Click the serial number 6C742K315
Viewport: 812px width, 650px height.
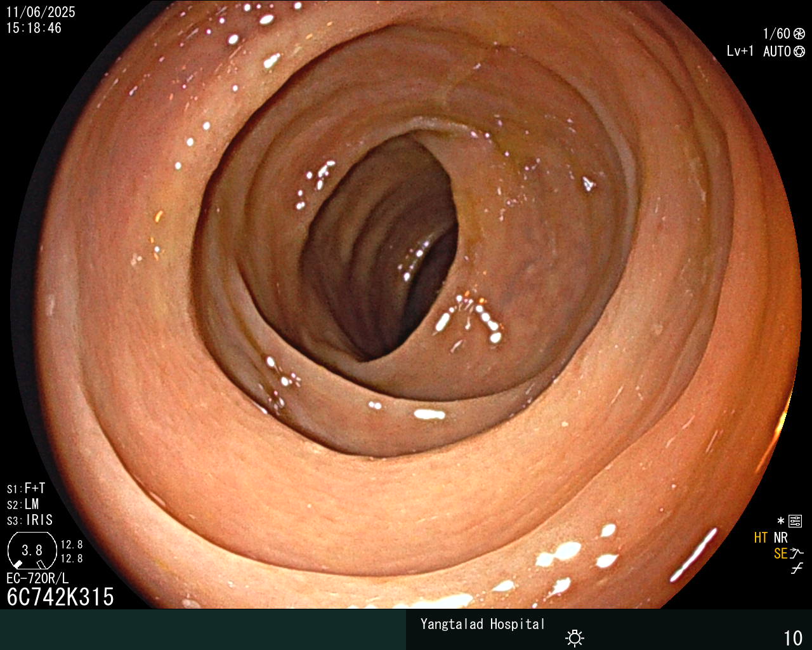tap(60, 597)
